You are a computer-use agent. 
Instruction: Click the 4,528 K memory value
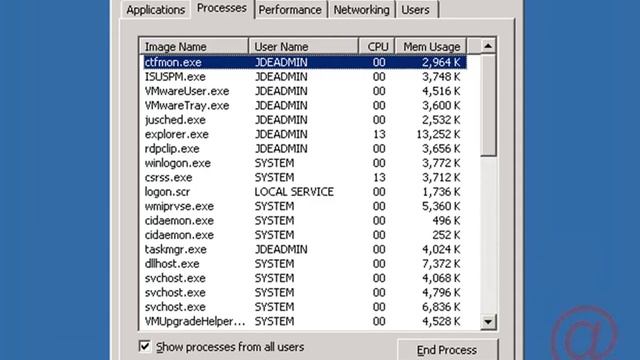pos(441,321)
